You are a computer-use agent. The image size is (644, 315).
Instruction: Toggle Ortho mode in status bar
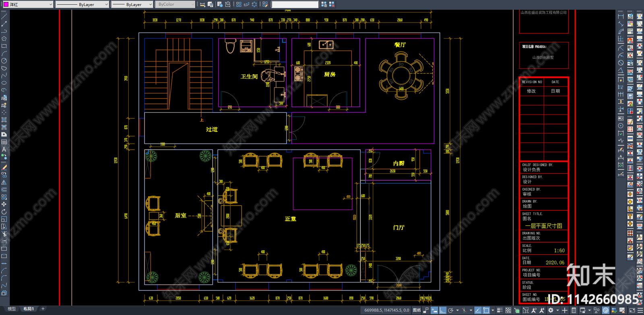pos(443,310)
